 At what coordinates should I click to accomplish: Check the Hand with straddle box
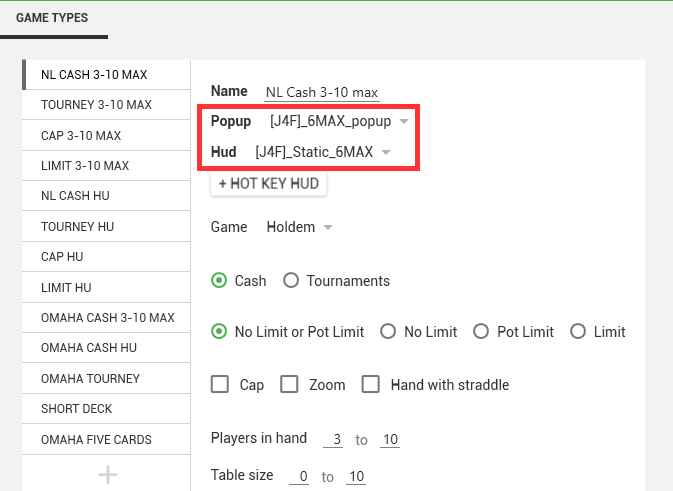371,384
